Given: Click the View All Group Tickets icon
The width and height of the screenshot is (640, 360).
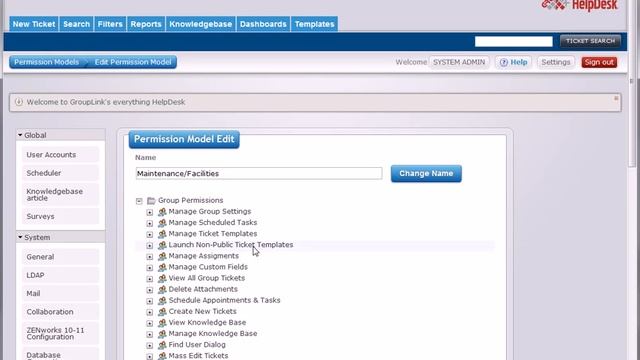Looking at the screenshot, I should coord(162,278).
